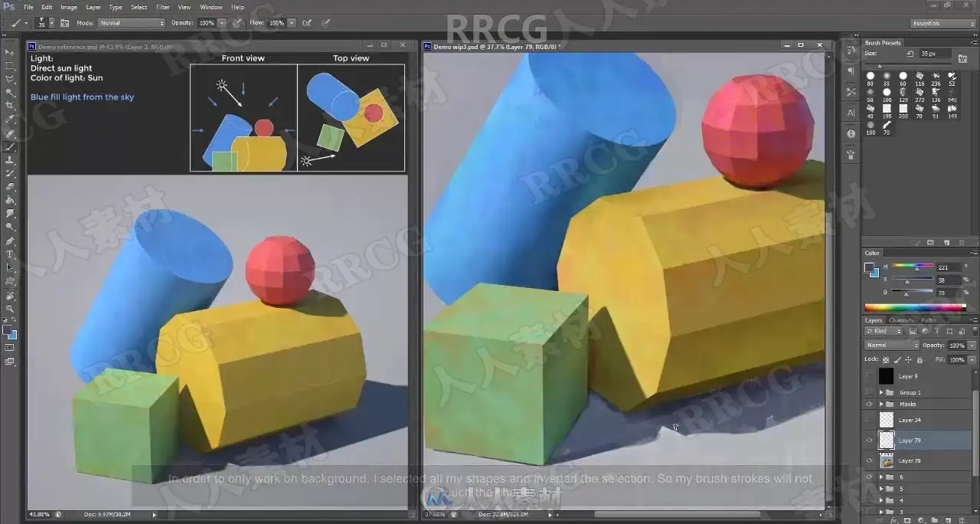The image size is (980, 524).
Task: Lock transparent pixels icon
Action: click(886, 359)
